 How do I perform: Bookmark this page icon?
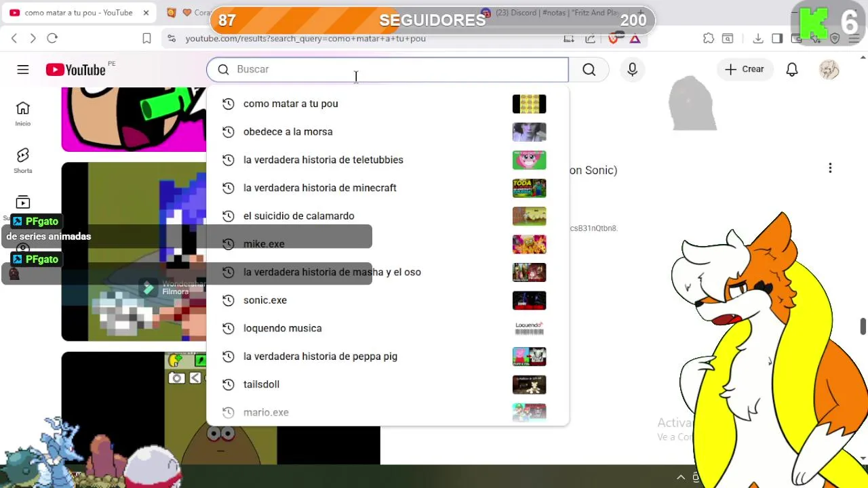146,38
